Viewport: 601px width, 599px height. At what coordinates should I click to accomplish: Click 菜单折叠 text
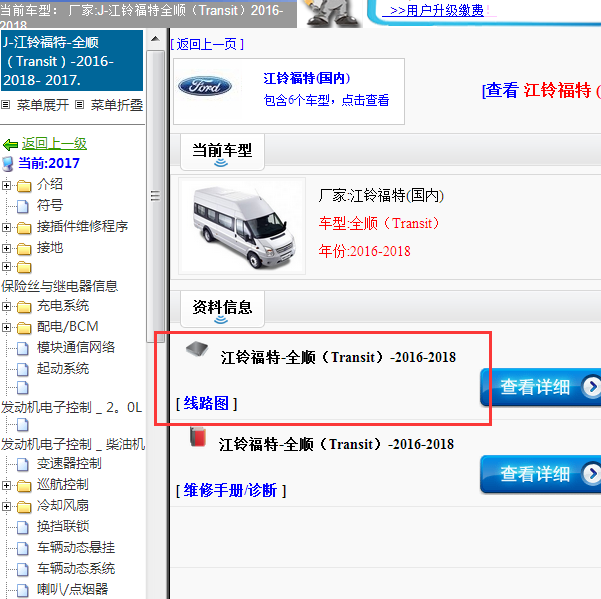(x=117, y=105)
